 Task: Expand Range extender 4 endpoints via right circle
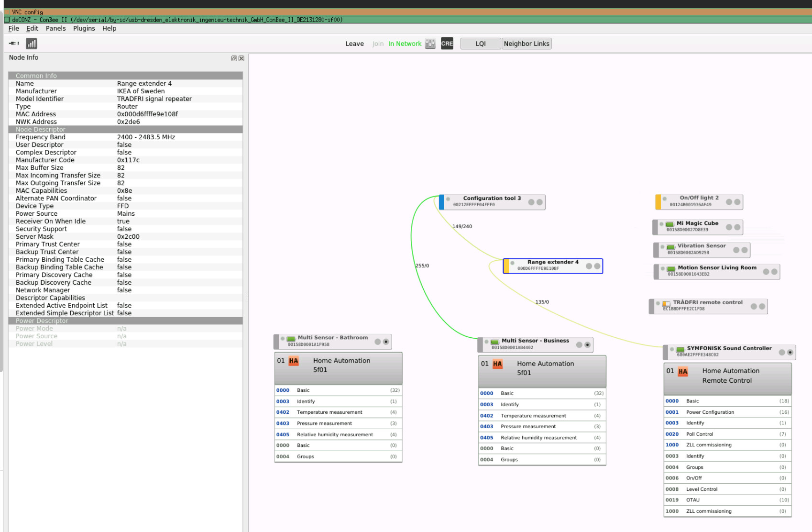point(597,266)
